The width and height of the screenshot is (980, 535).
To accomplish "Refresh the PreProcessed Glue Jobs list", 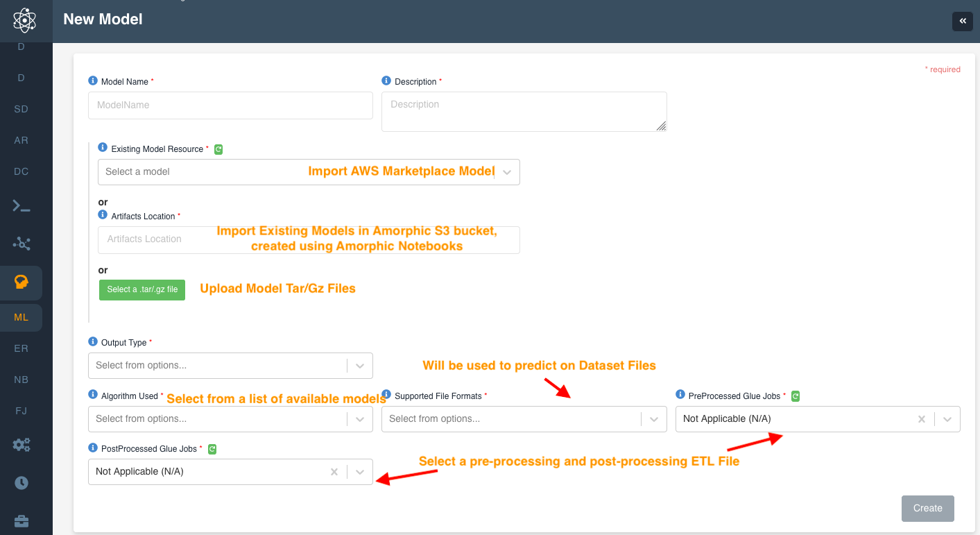I will [796, 396].
